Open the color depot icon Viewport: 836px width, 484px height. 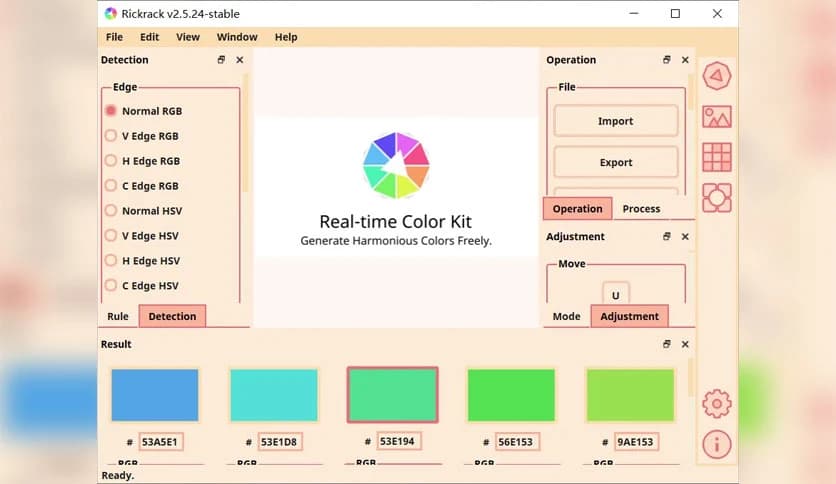[x=716, y=197]
